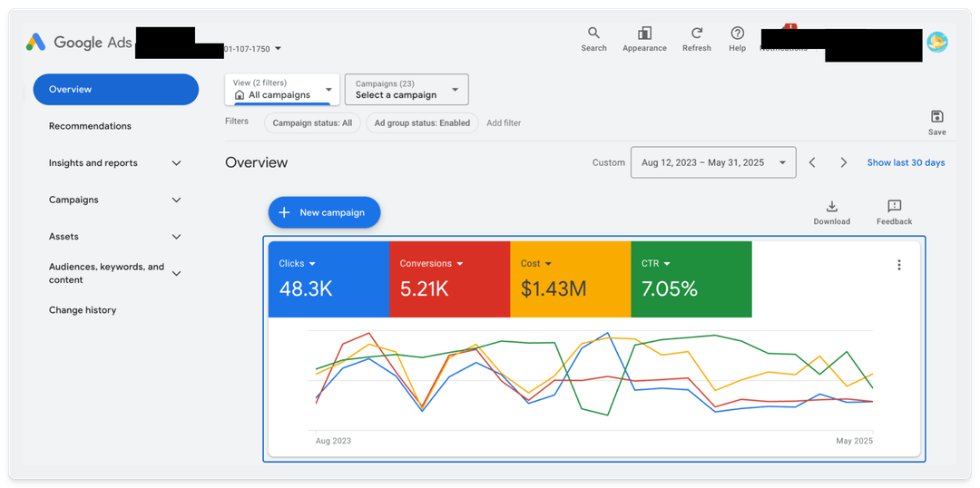Open the Select a campaign dropdown
This screenshot has width=980, height=488.
coord(407,89)
